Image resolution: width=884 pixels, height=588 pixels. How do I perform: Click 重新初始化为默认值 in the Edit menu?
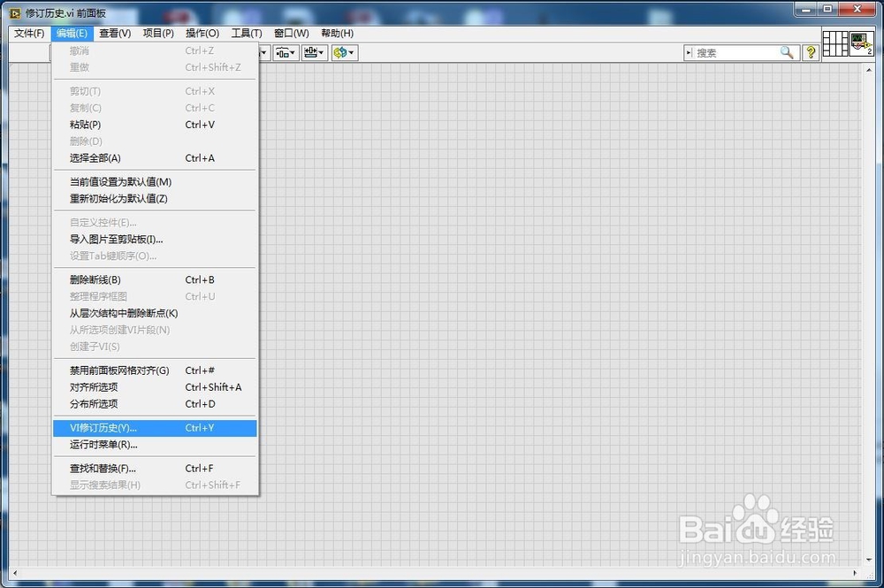pyautogui.click(x=120, y=199)
